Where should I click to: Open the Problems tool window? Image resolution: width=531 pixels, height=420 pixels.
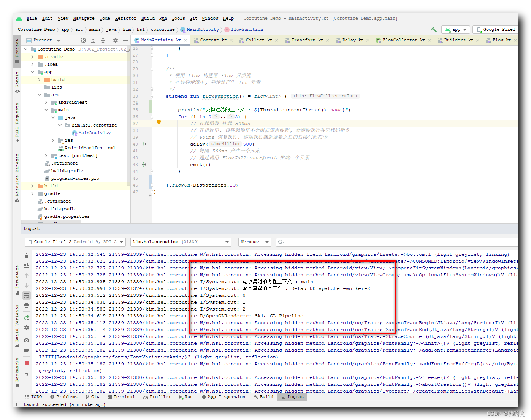(63, 397)
